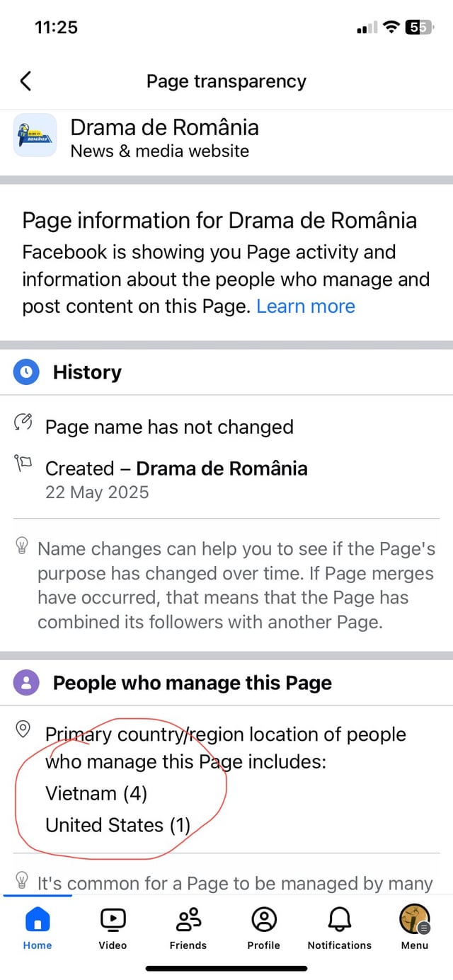This screenshot has width=453, height=980.
Task: Open the Notifications bell icon
Action: pyautogui.click(x=340, y=919)
